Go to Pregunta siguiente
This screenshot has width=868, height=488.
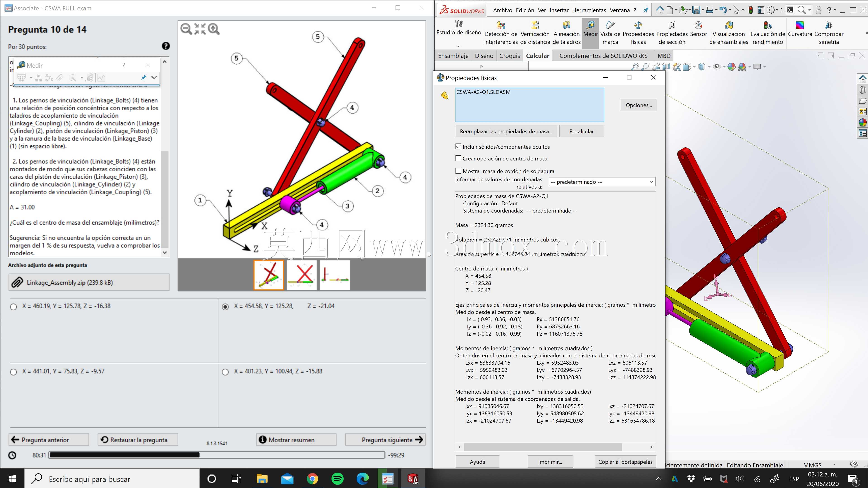(x=385, y=440)
